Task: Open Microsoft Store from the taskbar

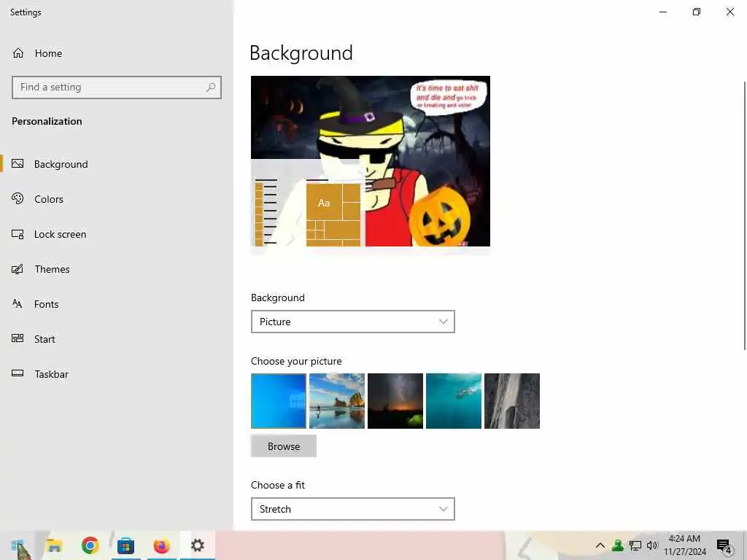Action: [125, 545]
